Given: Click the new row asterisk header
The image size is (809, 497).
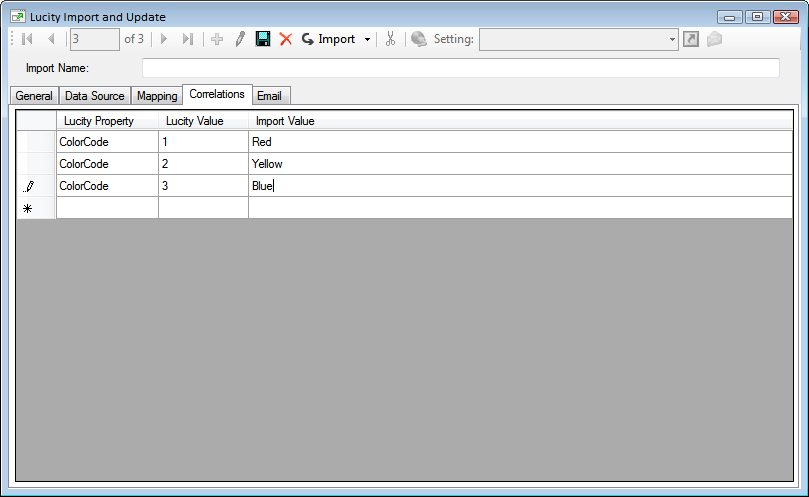Looking at the screenshot, I should 36,208.
